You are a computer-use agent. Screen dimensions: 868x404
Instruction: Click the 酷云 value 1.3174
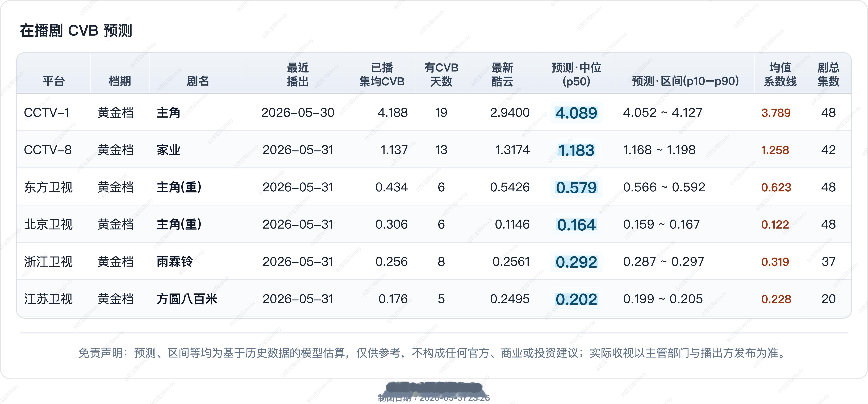(512, 150)
